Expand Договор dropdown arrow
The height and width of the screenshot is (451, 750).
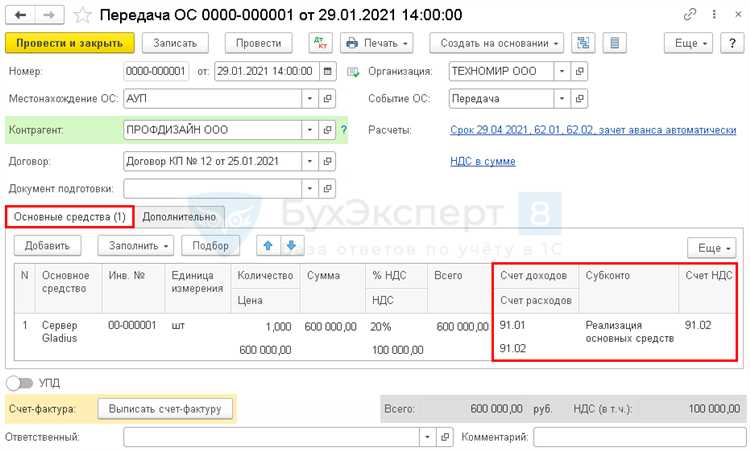[x=310, y=161]
